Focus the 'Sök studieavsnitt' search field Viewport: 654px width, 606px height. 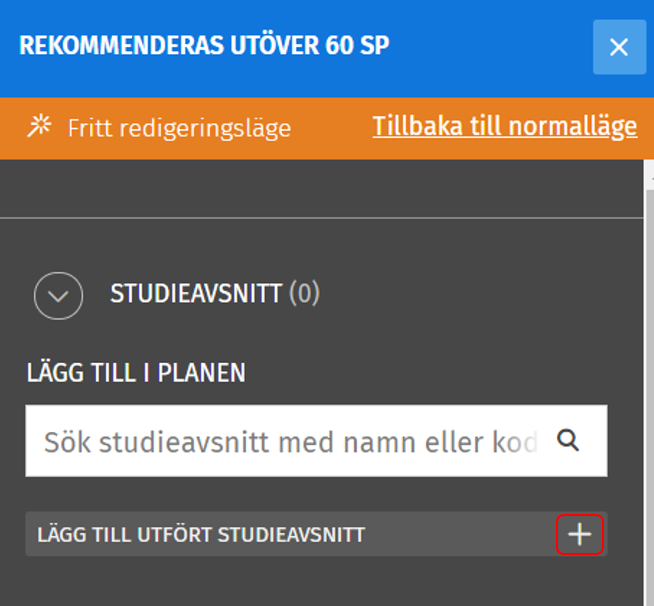pos(290,441)
